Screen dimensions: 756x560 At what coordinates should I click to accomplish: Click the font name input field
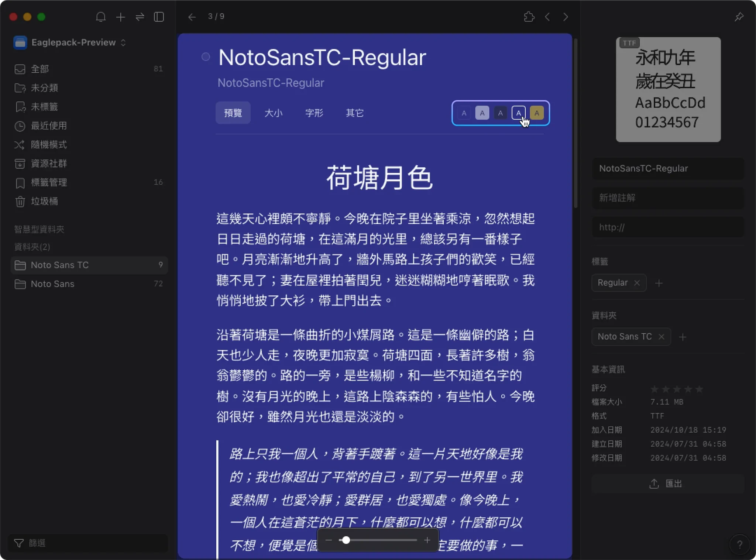pyautogui.click(x=668, y=169)
